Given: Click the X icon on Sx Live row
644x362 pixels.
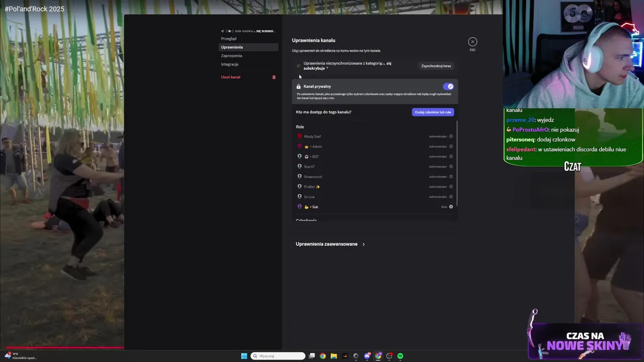Looking at the screenshot, I should coord(451,197).
